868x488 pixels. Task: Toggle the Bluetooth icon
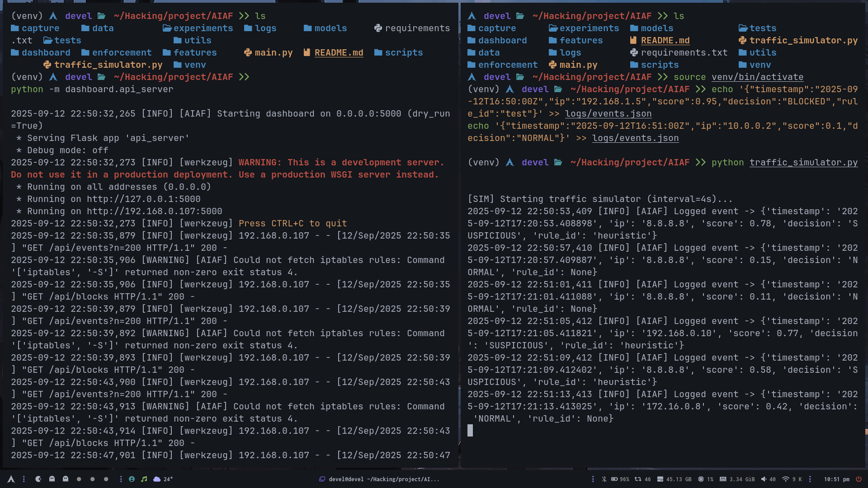tap(604, 479)
